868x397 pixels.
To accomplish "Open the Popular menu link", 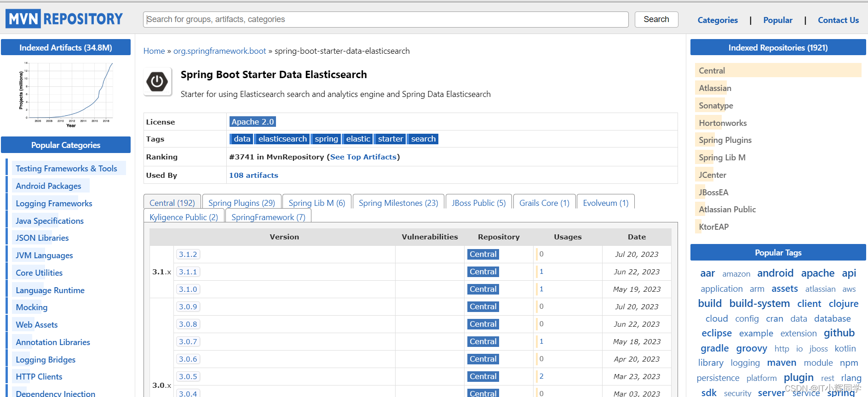I will 778,20.
